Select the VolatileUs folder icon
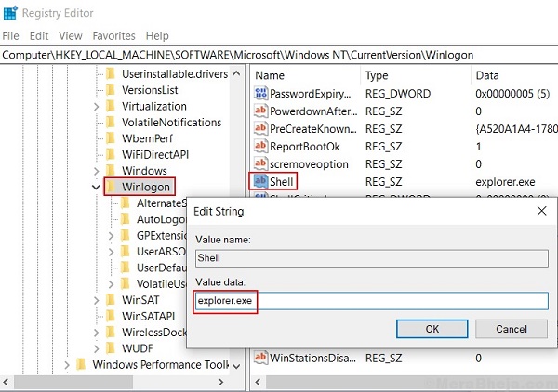558x392 pixels. (x=126, y=284)
